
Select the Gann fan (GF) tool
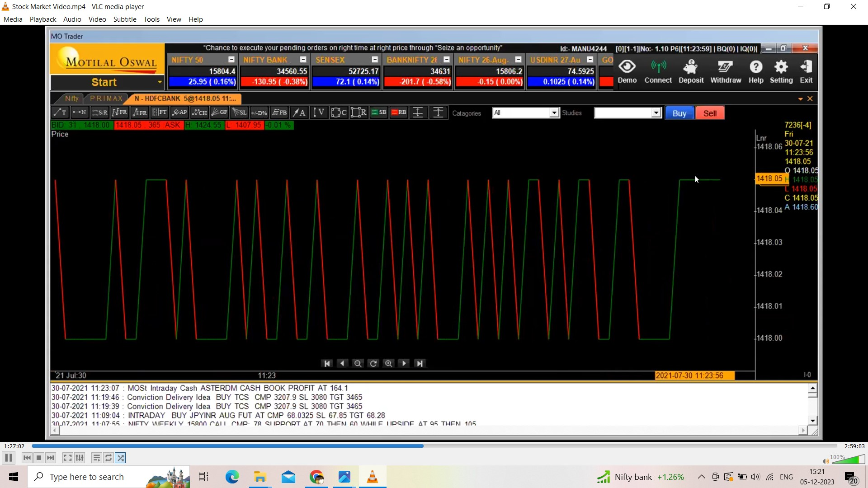(x=219, y=113)
